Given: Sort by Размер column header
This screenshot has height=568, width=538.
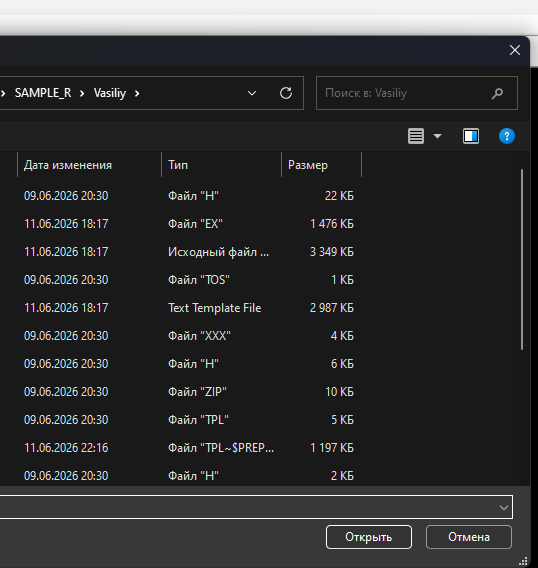Looking at the screenshot, I should [321, 165].
